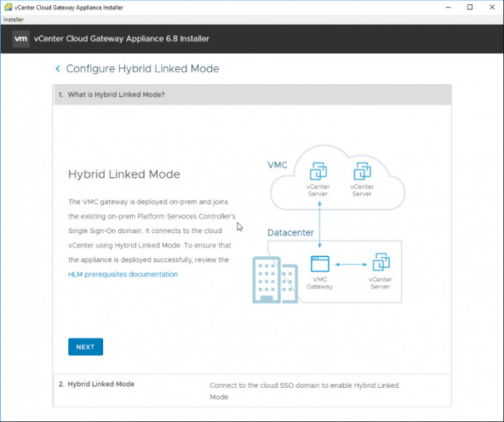Go back using the left chevron arrow

(58, 68)
